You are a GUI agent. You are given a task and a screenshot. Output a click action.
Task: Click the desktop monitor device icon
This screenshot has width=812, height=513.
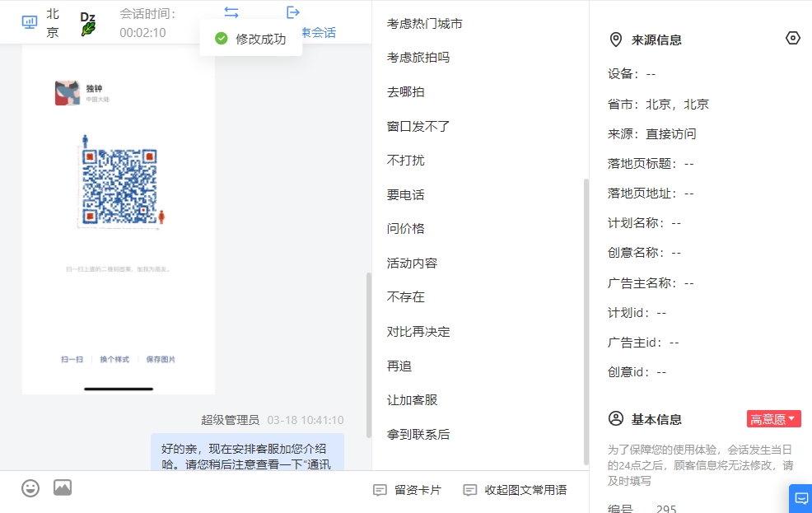(x=30, y=22)
